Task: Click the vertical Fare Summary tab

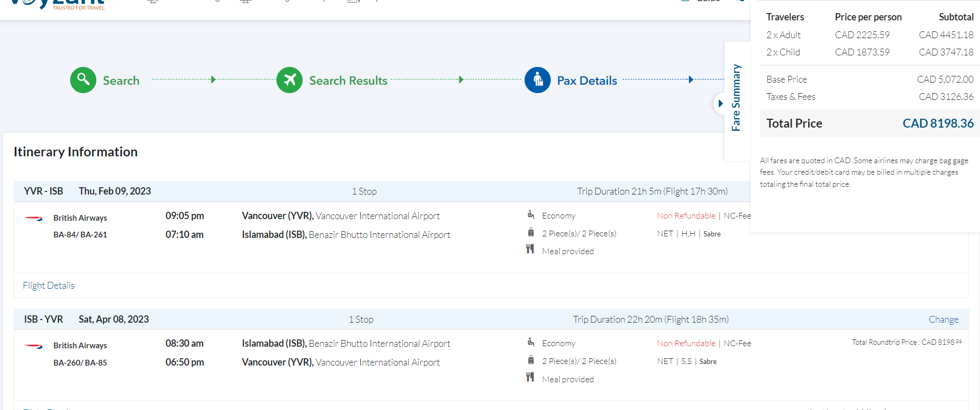Action: pos(736,98)
